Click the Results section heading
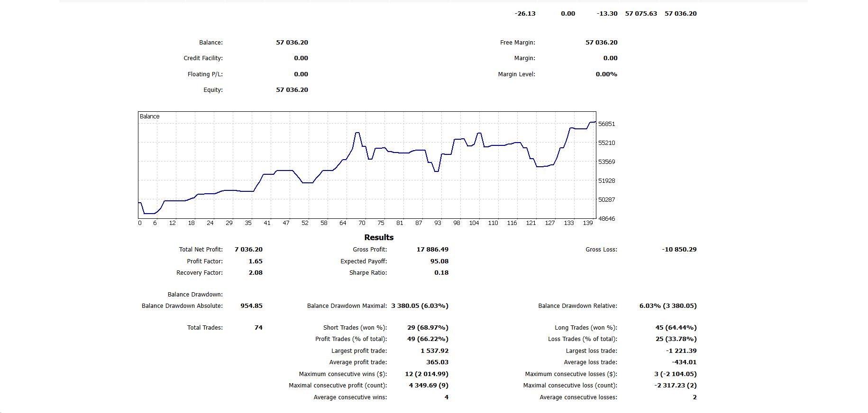Image resolution: width=868 pixels, height=413 pixels. (379, 237)
